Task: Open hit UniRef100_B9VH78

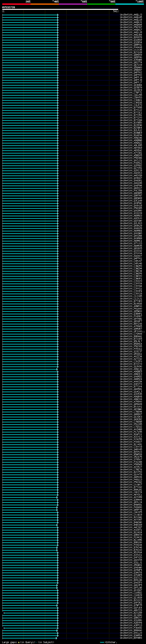Action: (131, 37)
